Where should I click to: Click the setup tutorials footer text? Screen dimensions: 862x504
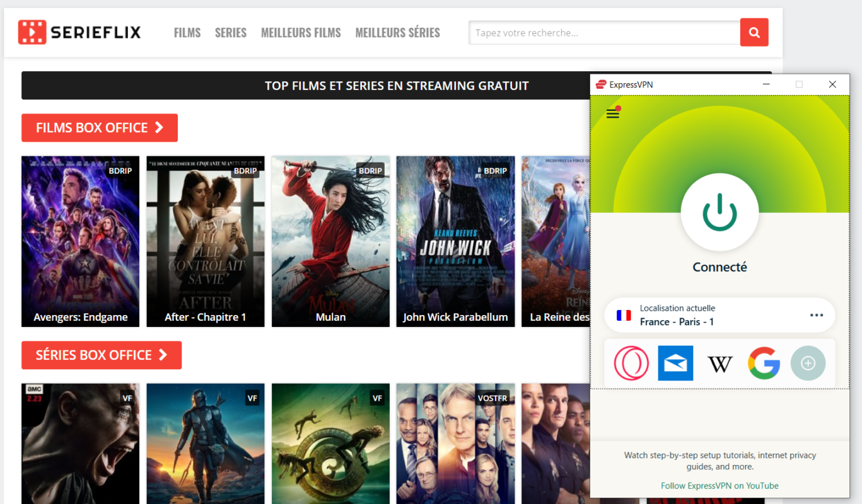(719, 461)
